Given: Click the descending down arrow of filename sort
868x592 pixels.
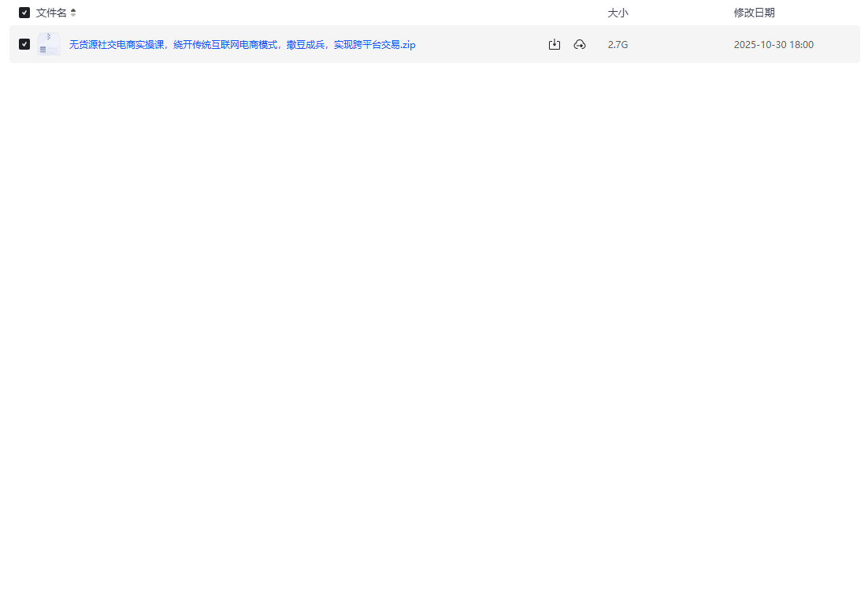Looking at the screenshot, I should (x=73, y=16).
